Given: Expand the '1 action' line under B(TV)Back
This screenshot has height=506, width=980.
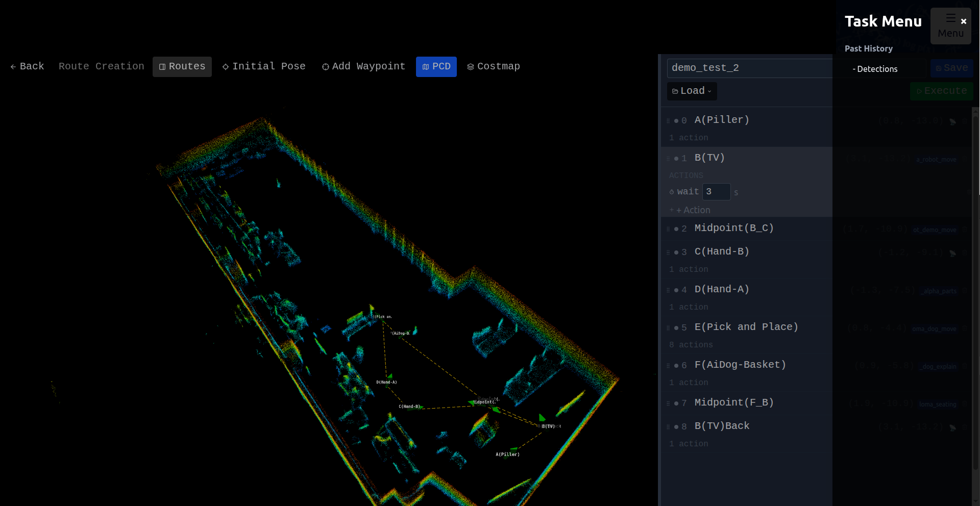Looking at the screenshot, I should (x=689, y=444).
